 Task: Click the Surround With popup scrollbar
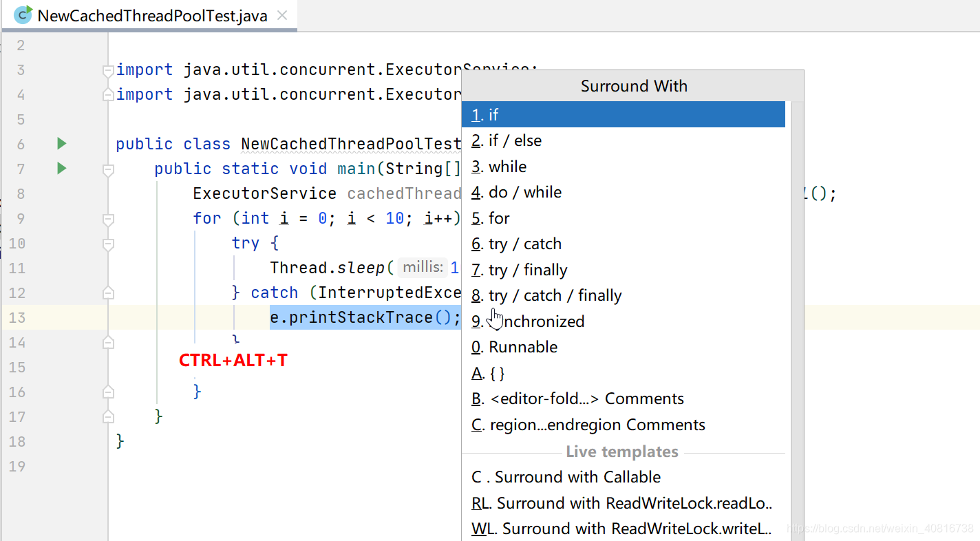pyautogui.click(x=798, y=321)
